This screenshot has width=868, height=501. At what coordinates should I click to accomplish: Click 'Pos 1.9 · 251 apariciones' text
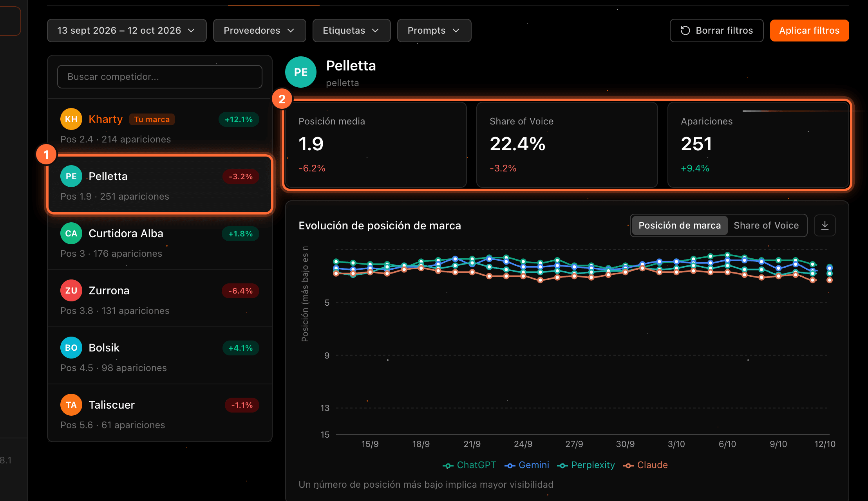(115, 196)
